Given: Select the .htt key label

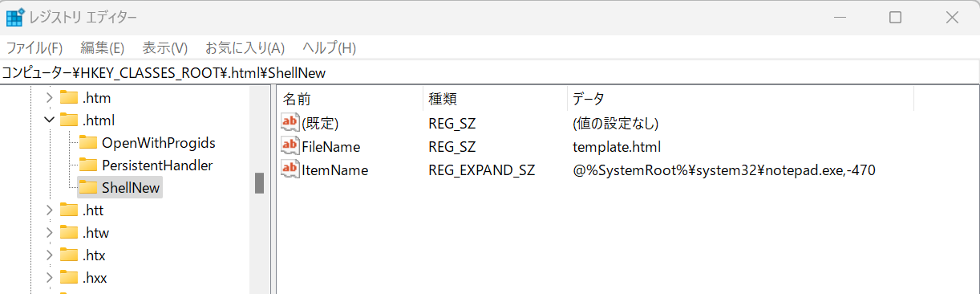Looking at the screenshot, I should (x=93, y=210).
